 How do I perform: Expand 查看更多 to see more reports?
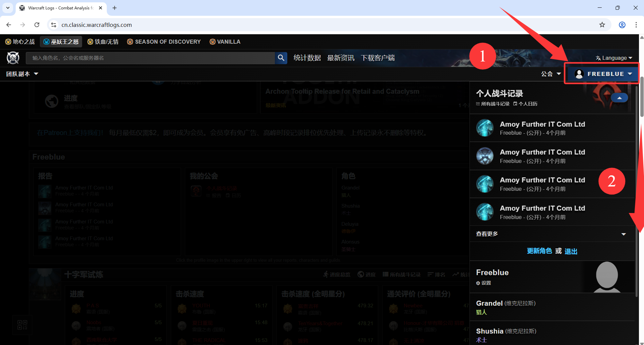[x=552, y=234]
